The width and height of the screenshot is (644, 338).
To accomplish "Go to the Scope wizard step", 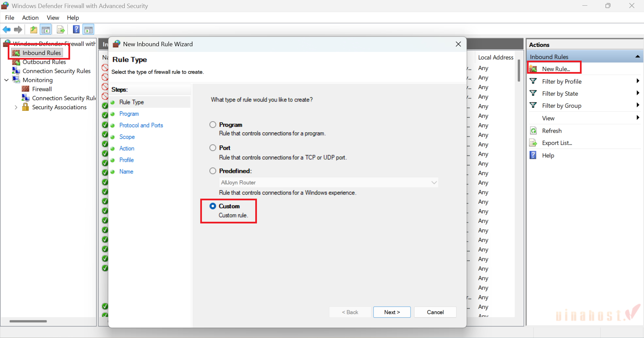I will (x=127, y=137).
